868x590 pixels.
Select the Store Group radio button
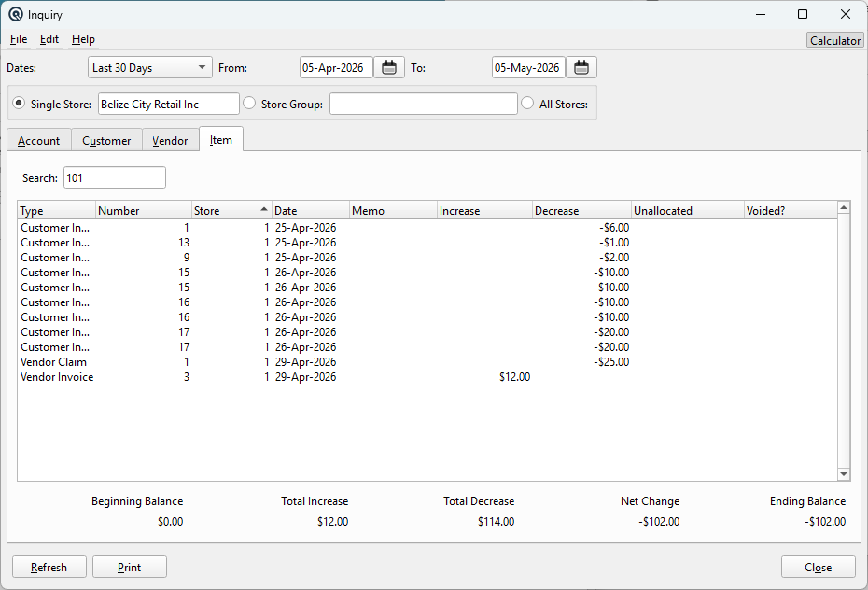click(249, 103)
